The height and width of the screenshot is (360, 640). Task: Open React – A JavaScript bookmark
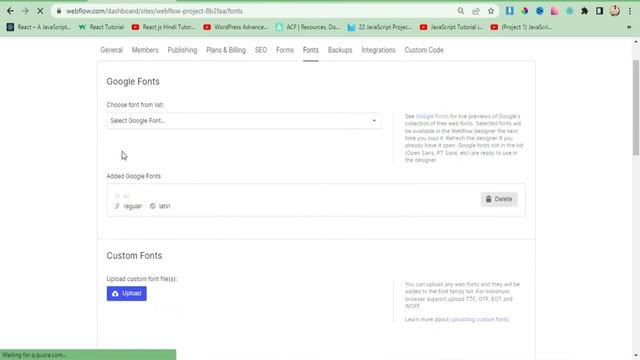click(x=39, y=27)
